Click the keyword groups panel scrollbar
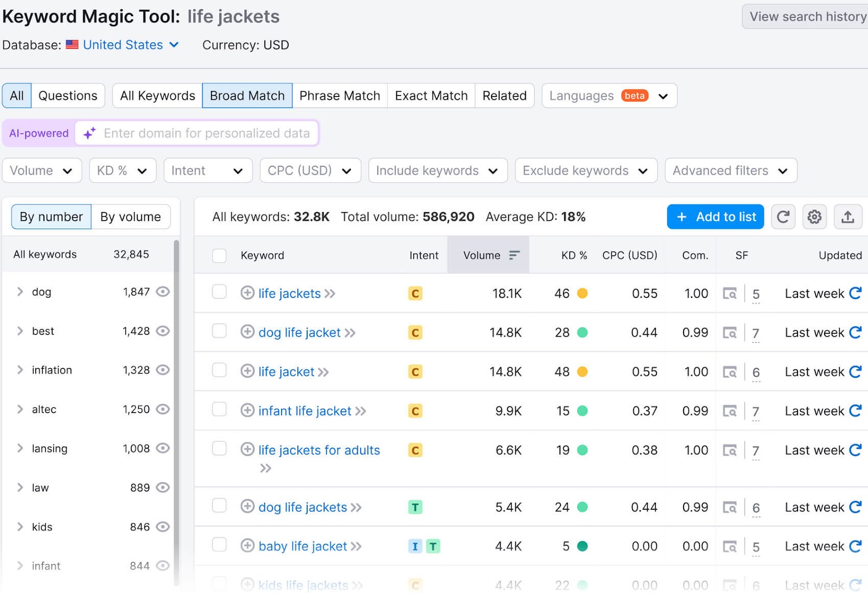Viewport: 868px width, 597px height. click(176, 412)
